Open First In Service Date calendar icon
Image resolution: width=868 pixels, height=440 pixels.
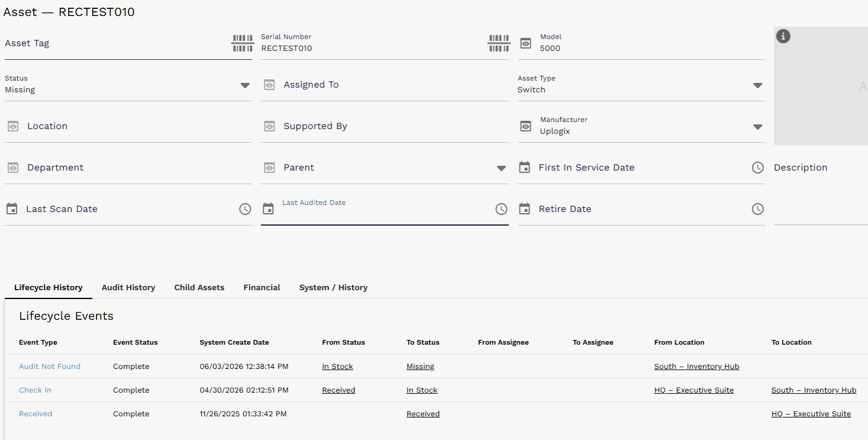524,168
